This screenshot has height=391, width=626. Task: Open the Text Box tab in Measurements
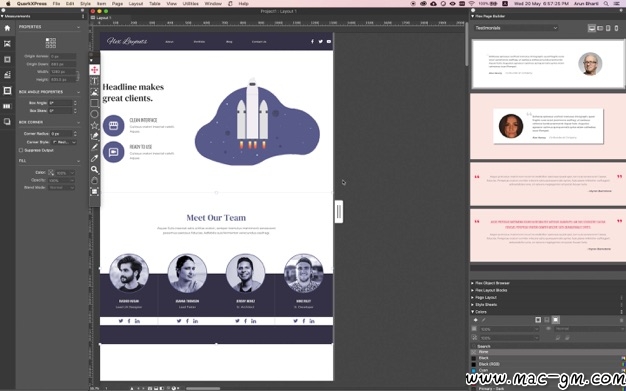click(x=7, y=91)
